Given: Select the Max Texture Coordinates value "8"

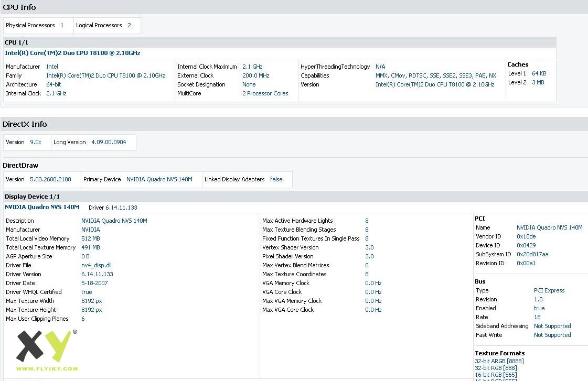Looking at the screenshot, I should (x=367, y=274).
